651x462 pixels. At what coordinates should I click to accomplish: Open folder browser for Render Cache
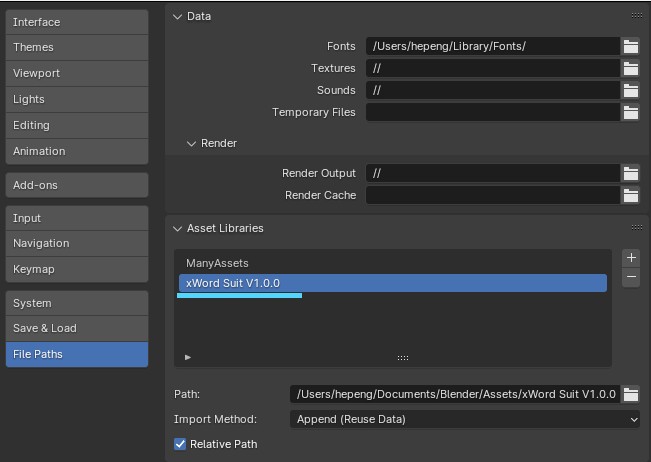coord(631,195)
